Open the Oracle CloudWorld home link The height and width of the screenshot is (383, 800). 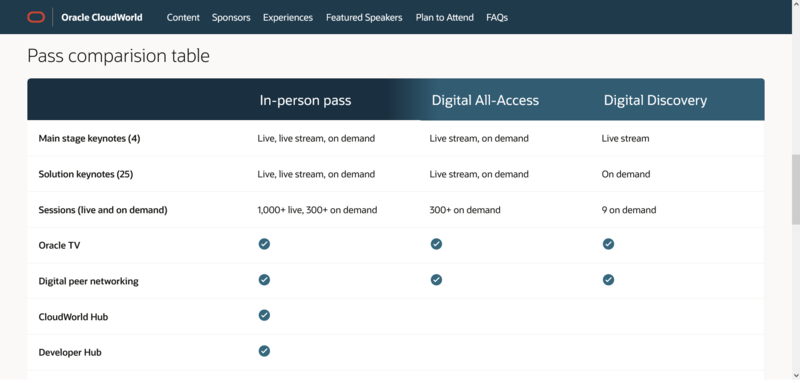coord(102,17)
